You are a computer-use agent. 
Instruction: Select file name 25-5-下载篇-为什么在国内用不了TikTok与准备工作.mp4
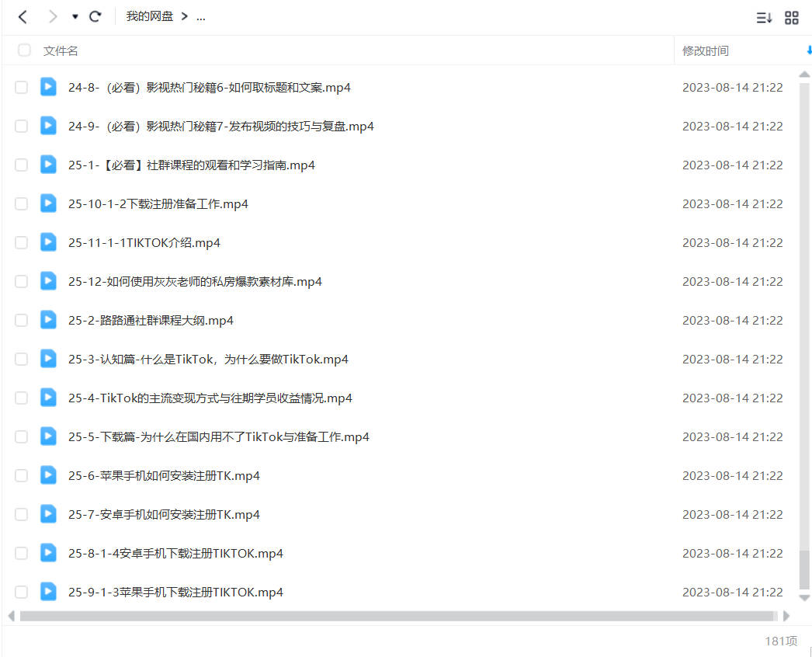point(219,437)
